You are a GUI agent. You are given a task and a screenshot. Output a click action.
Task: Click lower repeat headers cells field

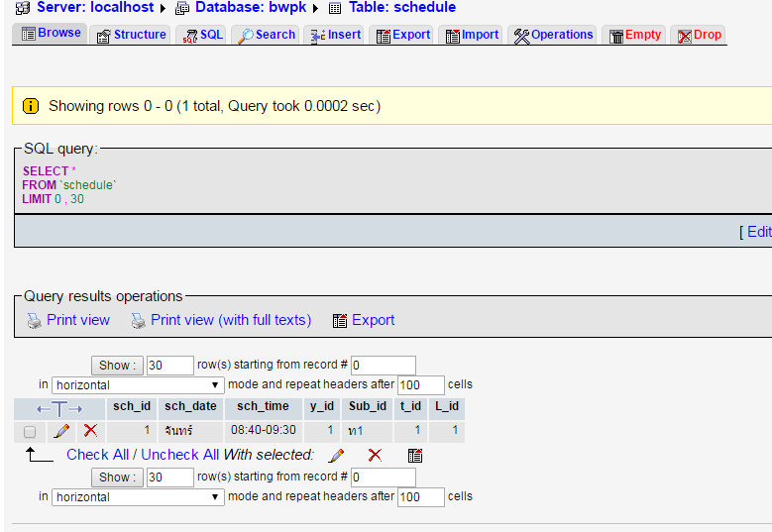click(x=421, y=496)
